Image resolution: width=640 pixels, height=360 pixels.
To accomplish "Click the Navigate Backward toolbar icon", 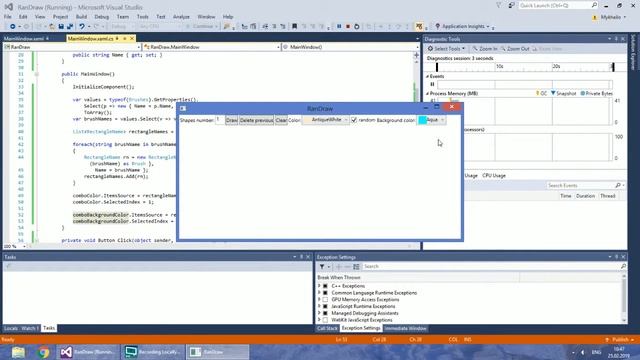I will [x=13, y=27].
